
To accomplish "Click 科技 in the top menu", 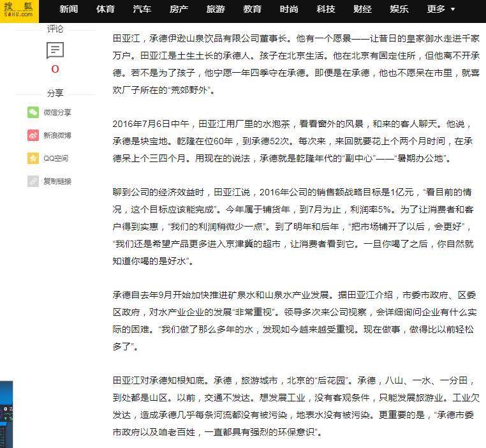I will pos(325,10).
